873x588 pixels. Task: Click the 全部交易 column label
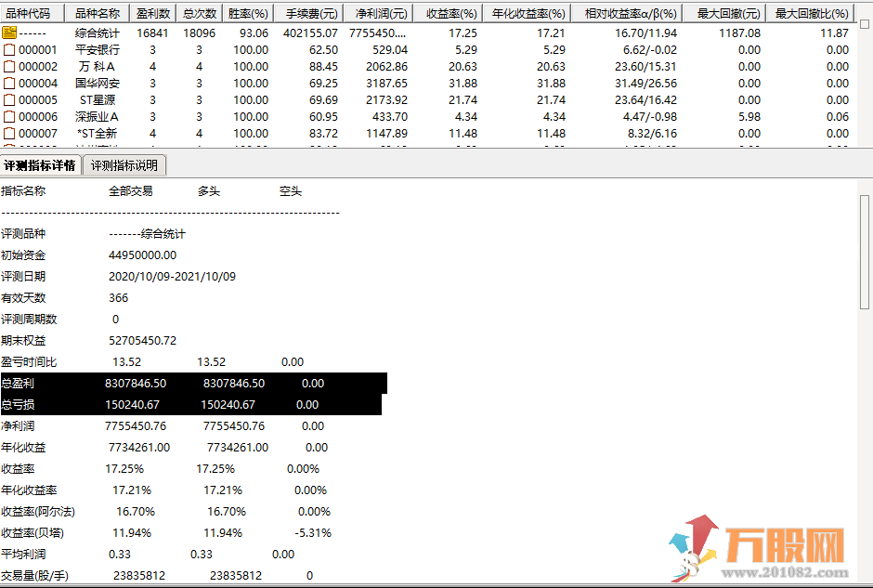click(x=130, y=191)
